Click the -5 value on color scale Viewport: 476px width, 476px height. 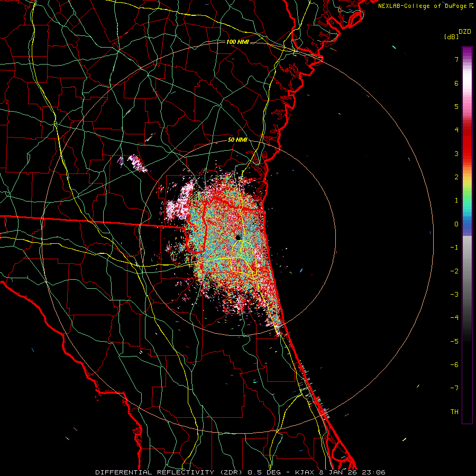(x=454, y=342)
